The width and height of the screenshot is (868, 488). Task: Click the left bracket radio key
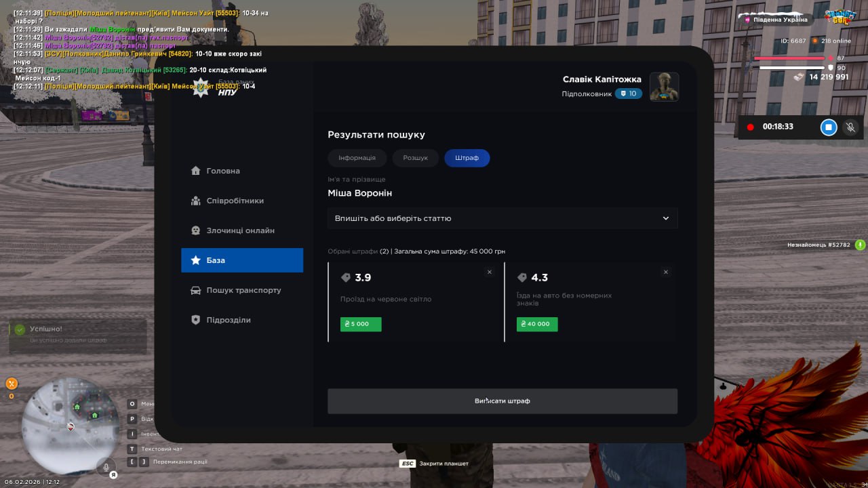132,462
